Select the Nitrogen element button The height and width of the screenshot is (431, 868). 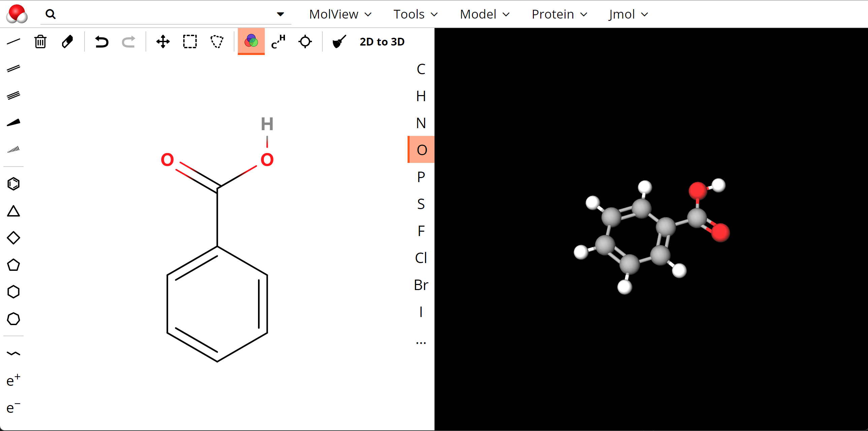[x=420, y=123]
